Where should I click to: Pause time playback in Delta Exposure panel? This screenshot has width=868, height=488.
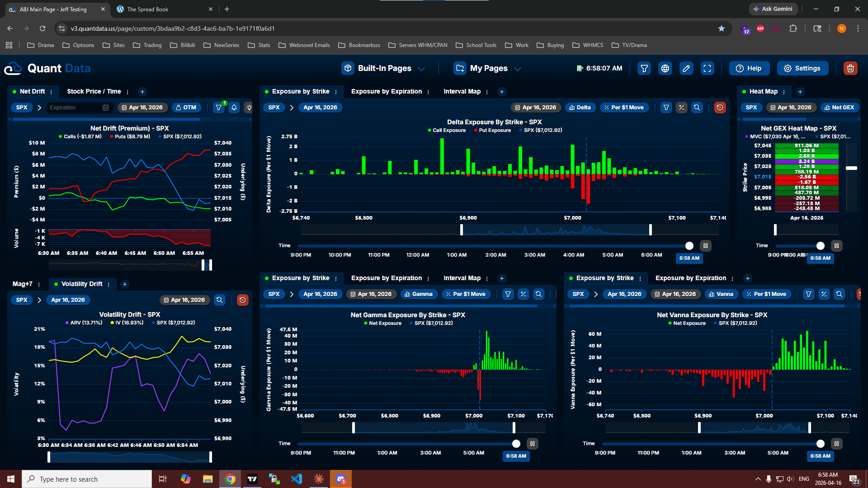click(x=705, y=246)
